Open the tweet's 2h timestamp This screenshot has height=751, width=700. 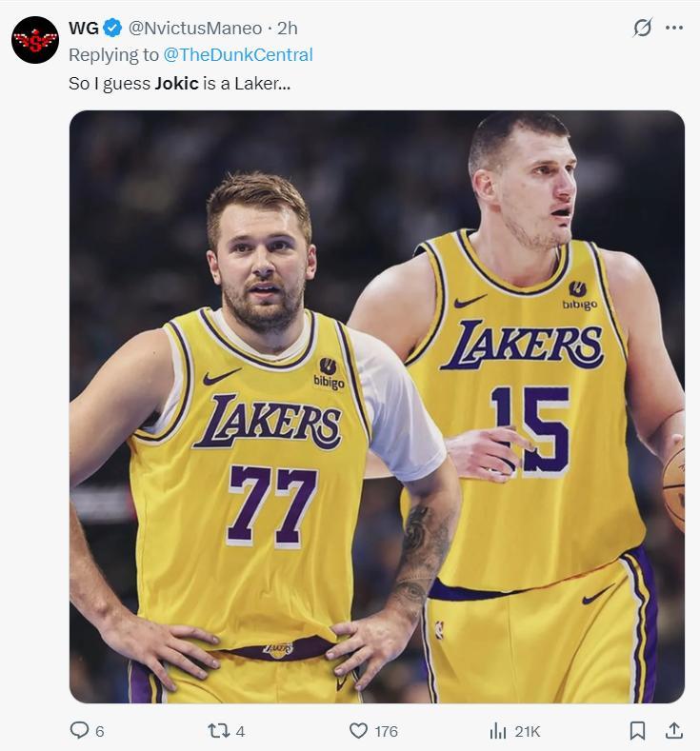click(x=287, y=28)
